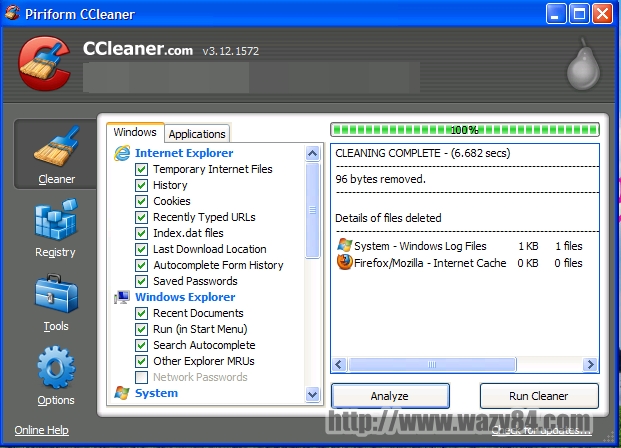Minimize the CCleaner window
The image size is (621, 448).
pyautogui.click(x=556, y=14)
